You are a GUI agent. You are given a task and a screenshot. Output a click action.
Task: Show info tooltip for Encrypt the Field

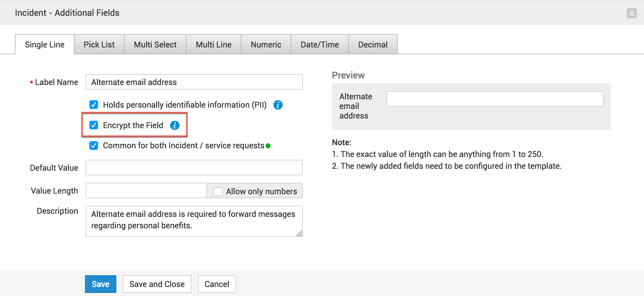click(x=175, y=125)
